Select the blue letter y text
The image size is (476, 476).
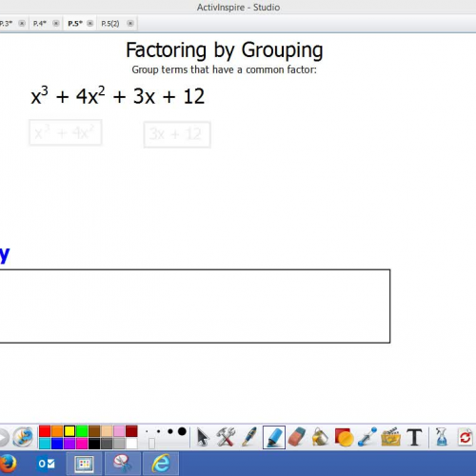click(x=5, y=255)
